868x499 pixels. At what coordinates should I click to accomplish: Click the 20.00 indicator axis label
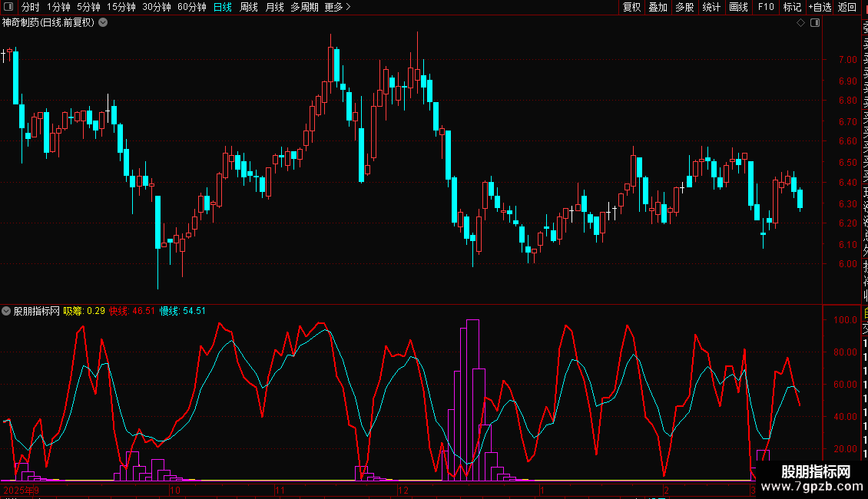coord(845,448)
